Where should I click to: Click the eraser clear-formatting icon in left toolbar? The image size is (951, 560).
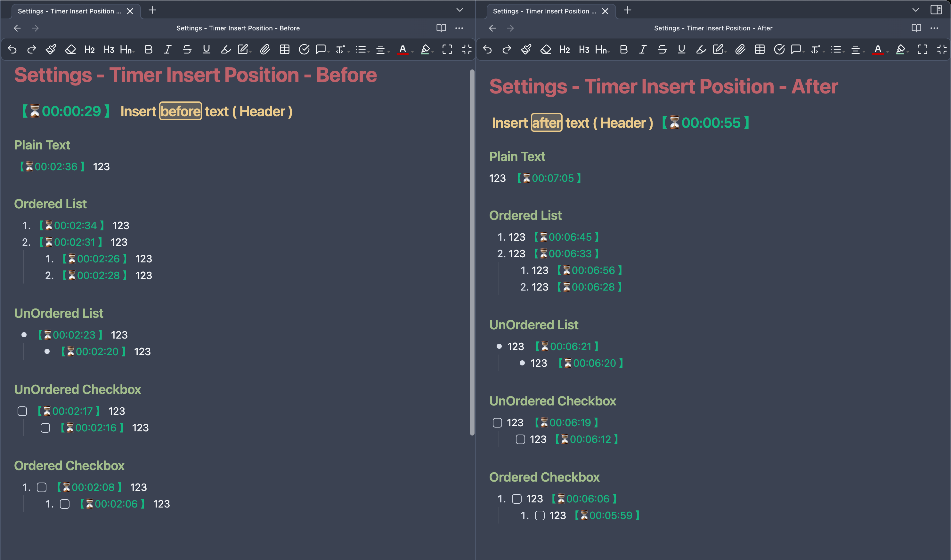click(x=70, y=49)
